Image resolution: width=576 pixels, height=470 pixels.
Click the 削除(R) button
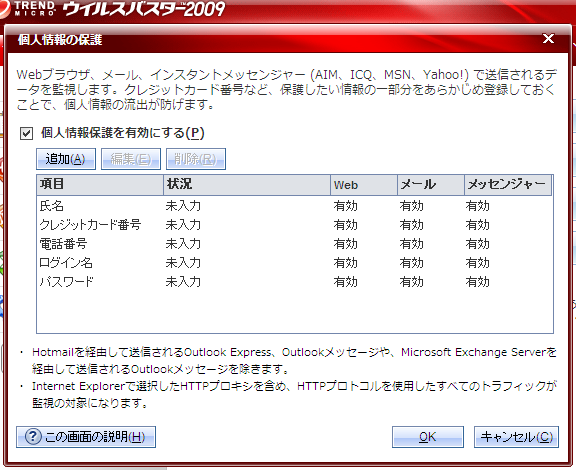[196, 159]
